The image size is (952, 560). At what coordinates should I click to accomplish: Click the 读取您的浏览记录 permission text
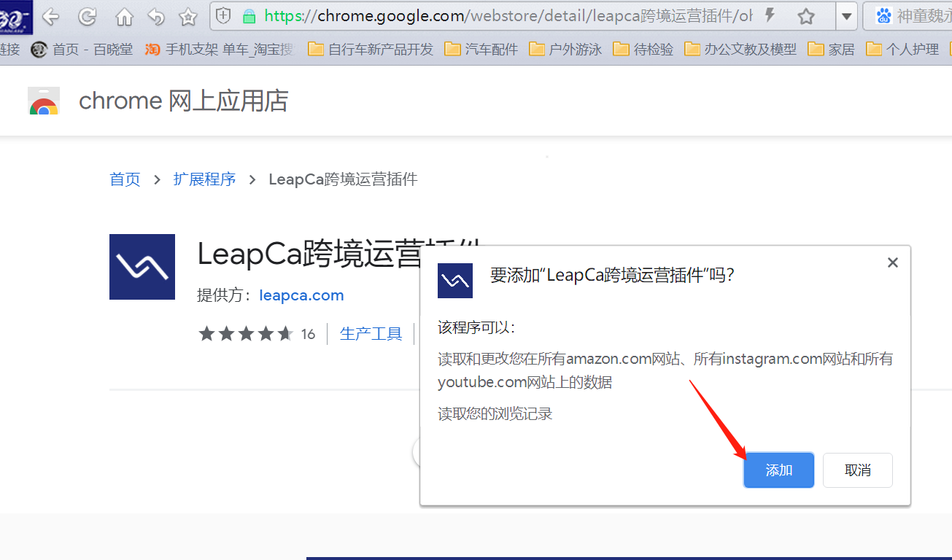[x=495, y=414]
